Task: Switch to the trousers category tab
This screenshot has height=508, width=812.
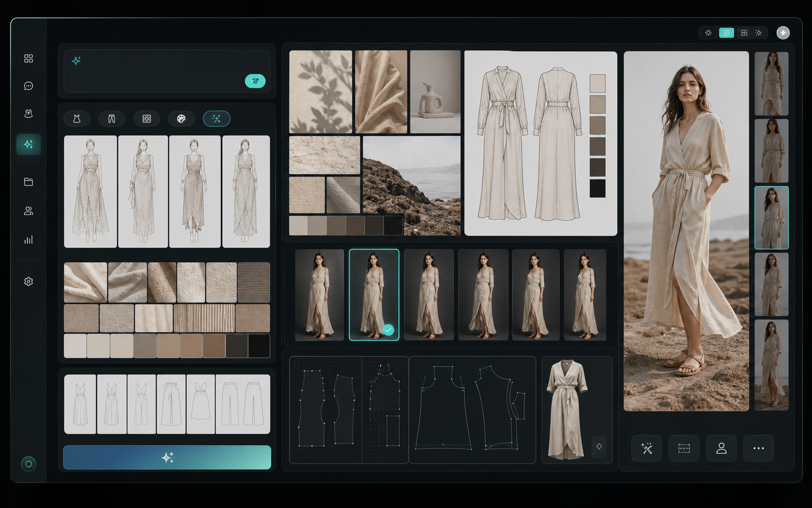Action: pyautogui.click(x=112, y=119)
